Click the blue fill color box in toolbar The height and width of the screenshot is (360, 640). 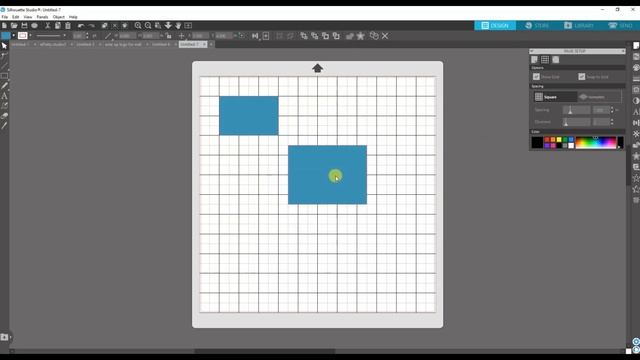pos(6,36)
